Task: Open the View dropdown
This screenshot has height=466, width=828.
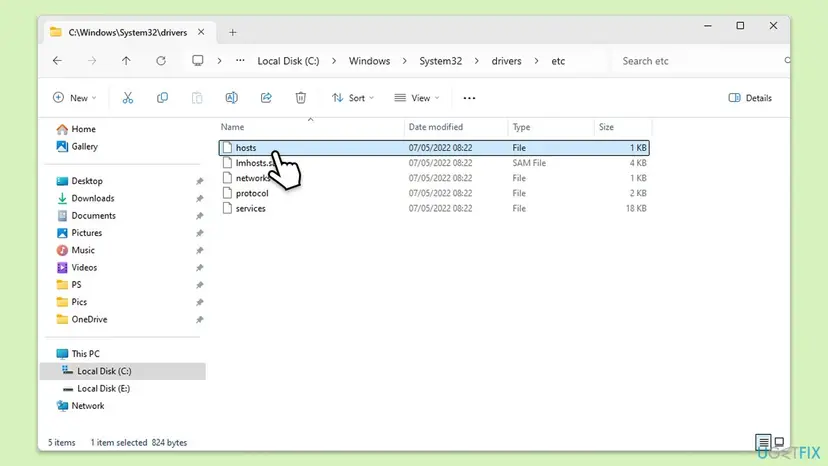Action: (417, 98)
